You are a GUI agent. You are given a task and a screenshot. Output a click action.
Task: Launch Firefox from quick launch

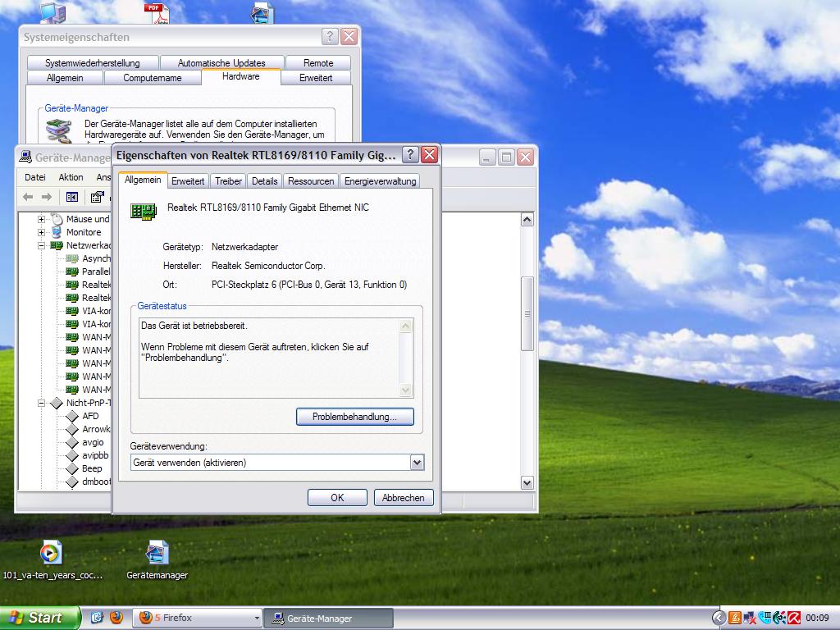pyautogui.click(x=116, y=618)
